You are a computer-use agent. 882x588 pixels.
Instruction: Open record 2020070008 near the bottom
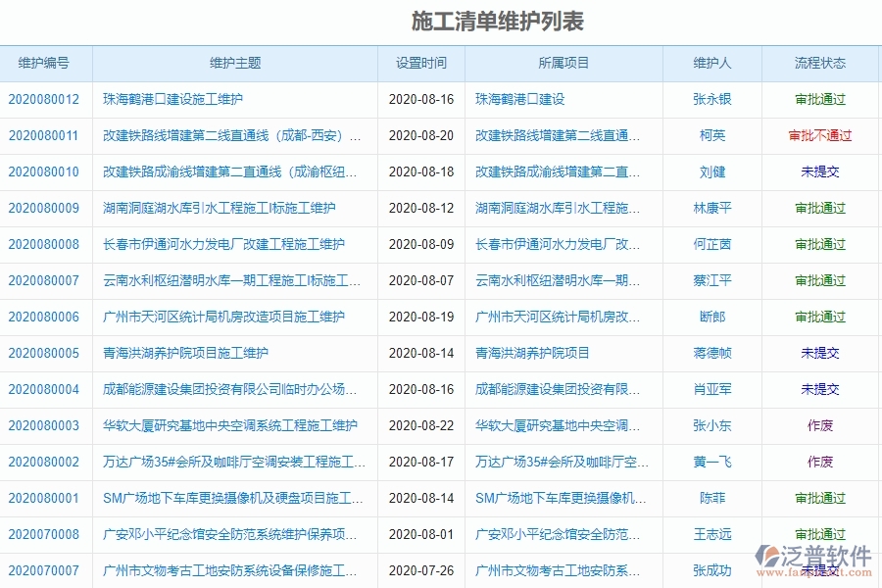[43, 534]
